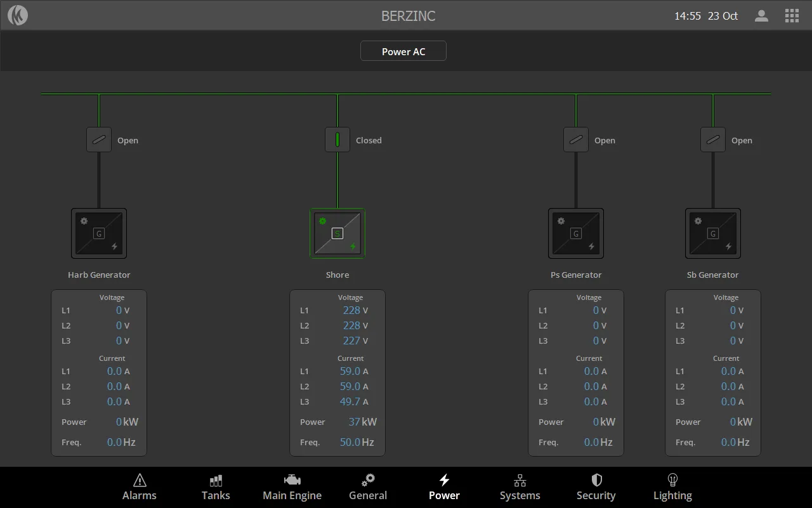Toggle the Shore breaker marked Closed
Image resolution: width=812 pixels, height=508 pixels.
(x=337, y=140)
